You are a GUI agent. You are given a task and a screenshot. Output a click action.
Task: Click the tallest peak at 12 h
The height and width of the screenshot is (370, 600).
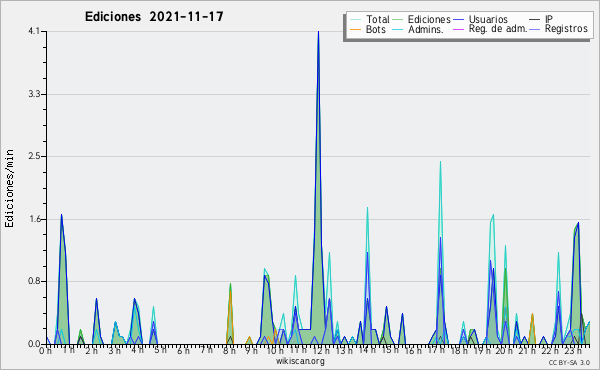[318, 32]
